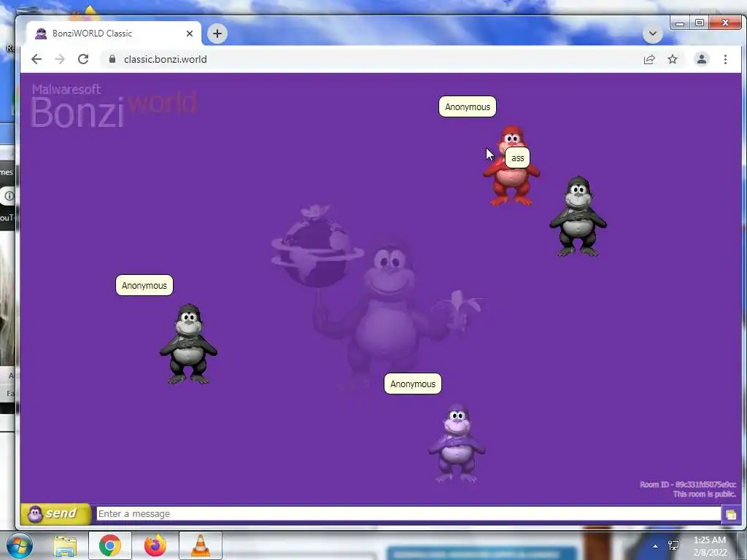Click the black Bonzi near right edge
Viewport: 747px width, 560px height.
click(x=578, y=217)
